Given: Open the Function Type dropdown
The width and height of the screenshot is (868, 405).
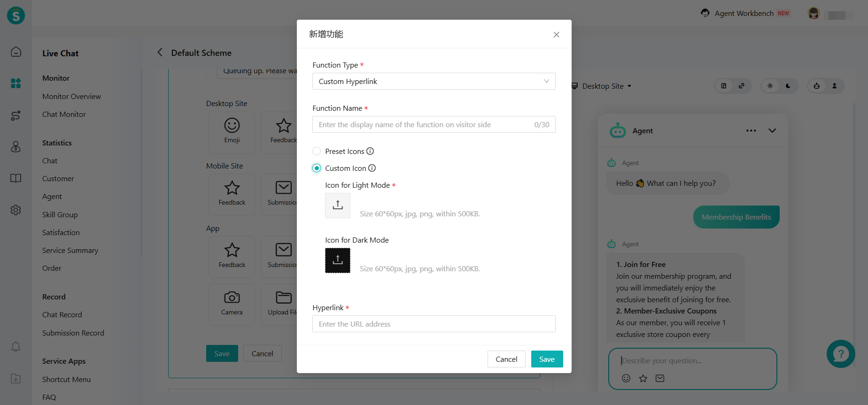Looking at the screenshot, I should pyautogui.click(x=434, y=81).
